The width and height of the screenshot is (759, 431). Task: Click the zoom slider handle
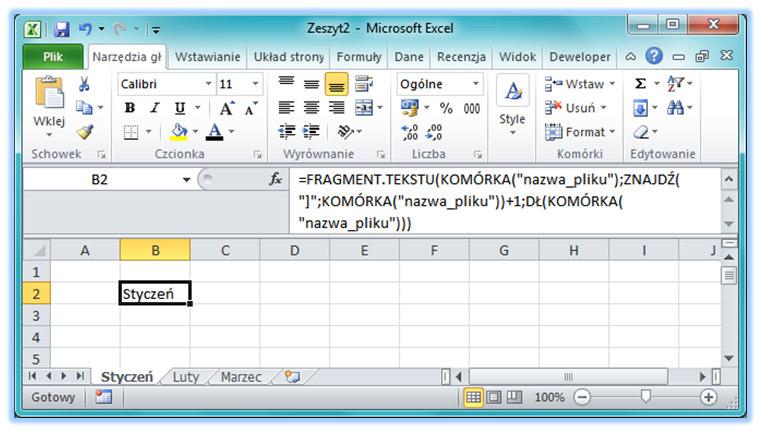click(645, 397)
